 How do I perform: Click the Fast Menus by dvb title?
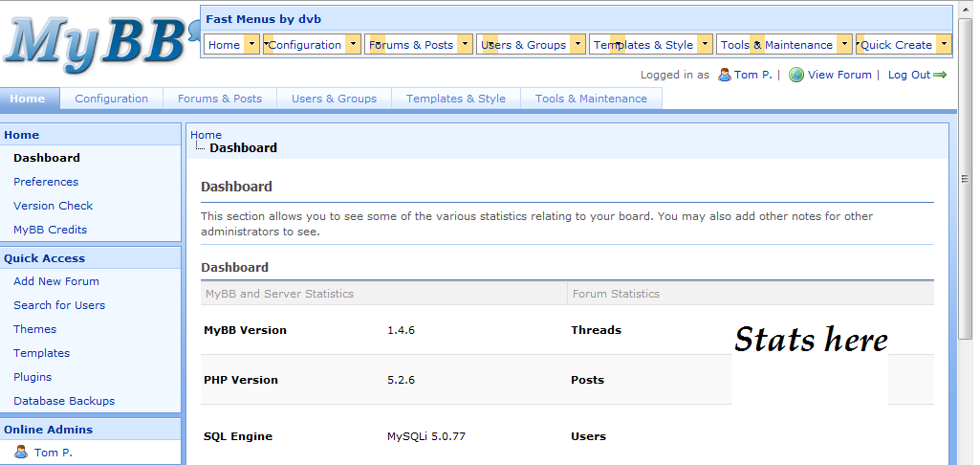(263, 19)
